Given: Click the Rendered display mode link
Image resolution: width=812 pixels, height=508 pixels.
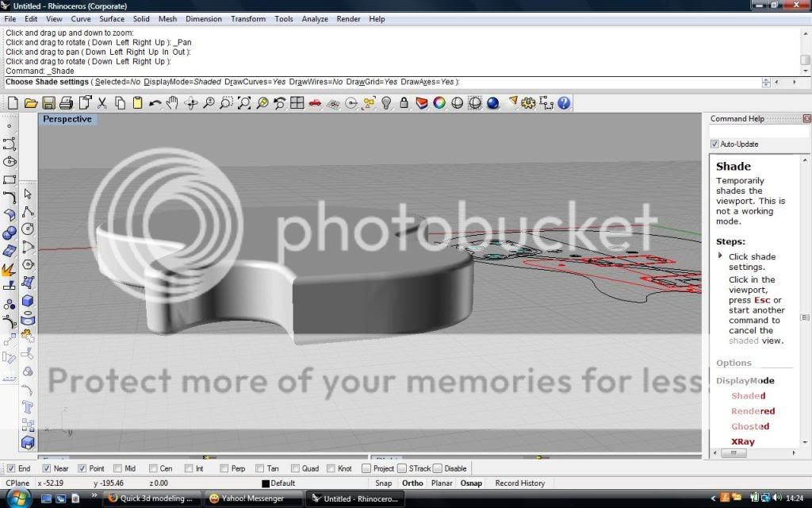Looking at the screenshot, I should coord(753,411).
